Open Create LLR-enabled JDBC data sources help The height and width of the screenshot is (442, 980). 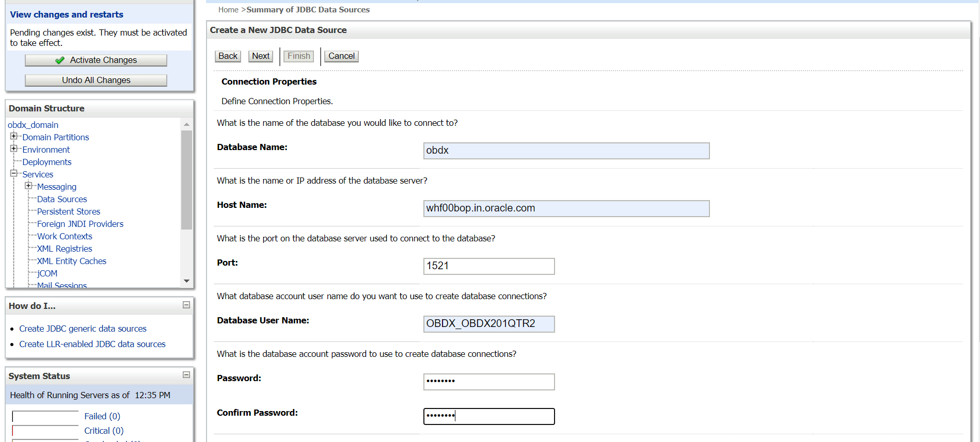[x=92, y=344]
